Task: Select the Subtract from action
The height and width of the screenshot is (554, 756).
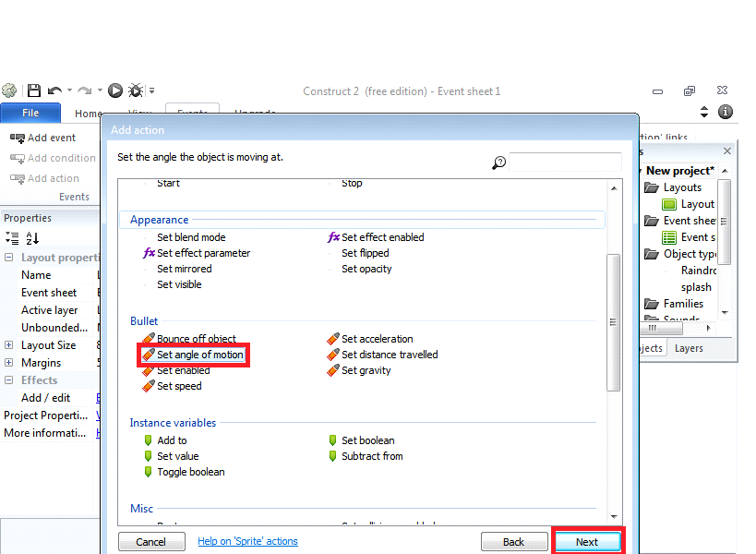Action: [366, 456]
